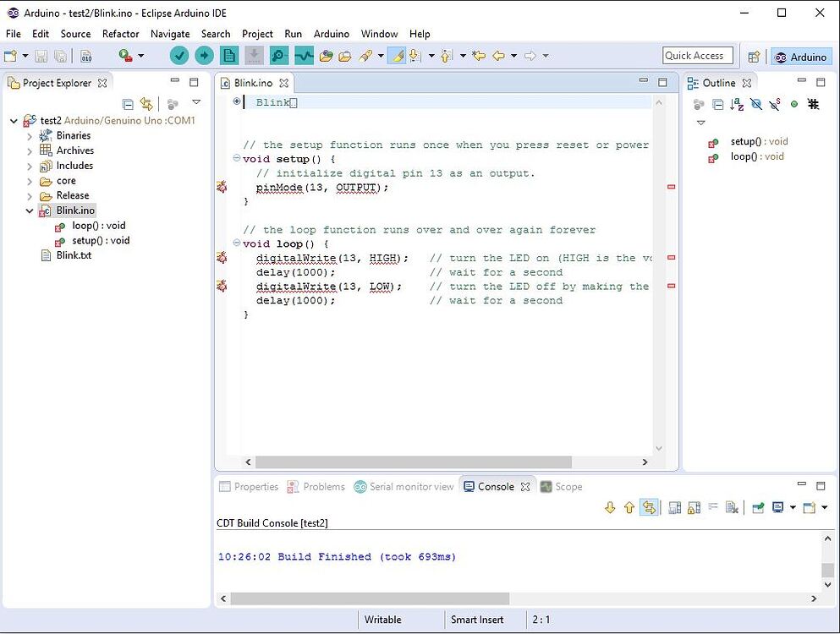
Task: Expand the Includes node in Project Explorer
Action: tap(30, 165)
